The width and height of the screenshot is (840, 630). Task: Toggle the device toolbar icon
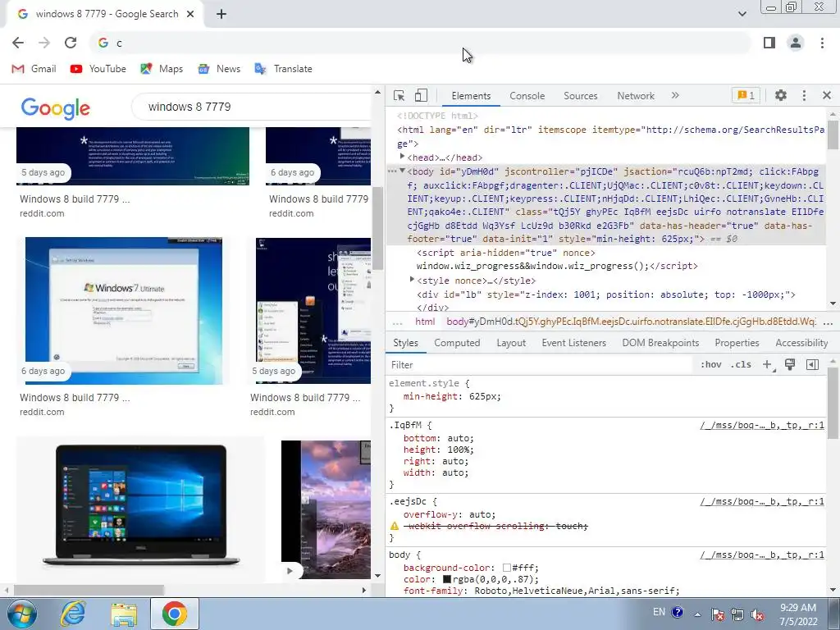pos(421,95)
